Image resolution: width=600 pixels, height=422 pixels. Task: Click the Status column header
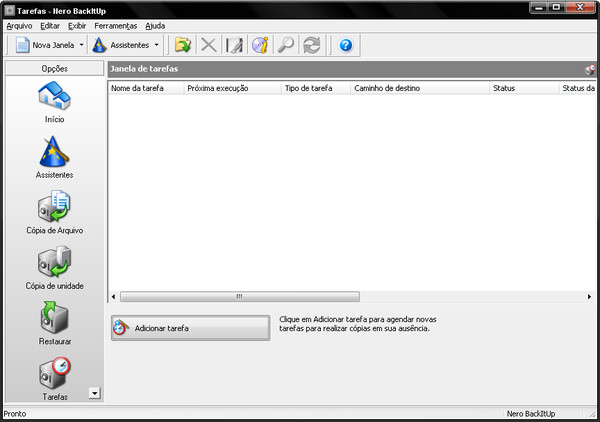pyautogui.click(x=524, y=88)
